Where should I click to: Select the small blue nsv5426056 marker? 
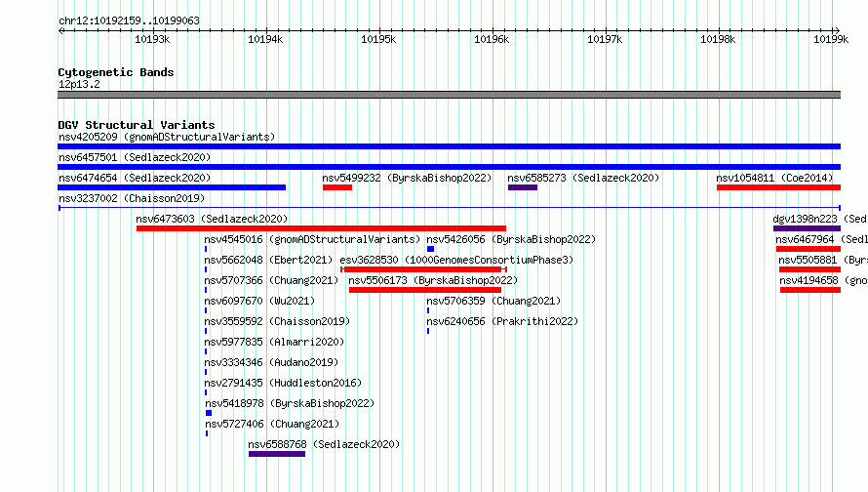[431, 249]
